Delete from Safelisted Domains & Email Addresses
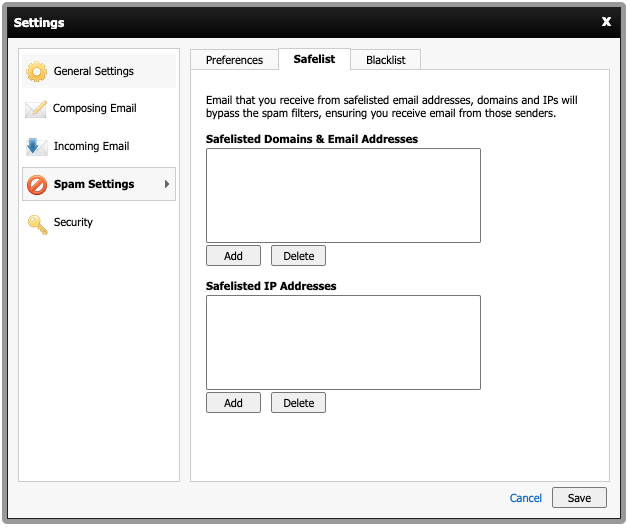This screenshot has width=627, height=528. tap(298, 256)
